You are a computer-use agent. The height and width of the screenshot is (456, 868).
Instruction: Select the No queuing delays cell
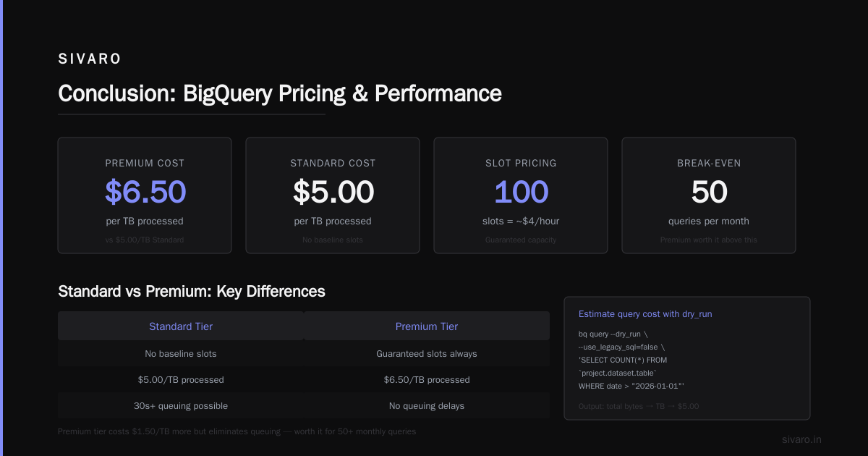click(x=427, y=406)
